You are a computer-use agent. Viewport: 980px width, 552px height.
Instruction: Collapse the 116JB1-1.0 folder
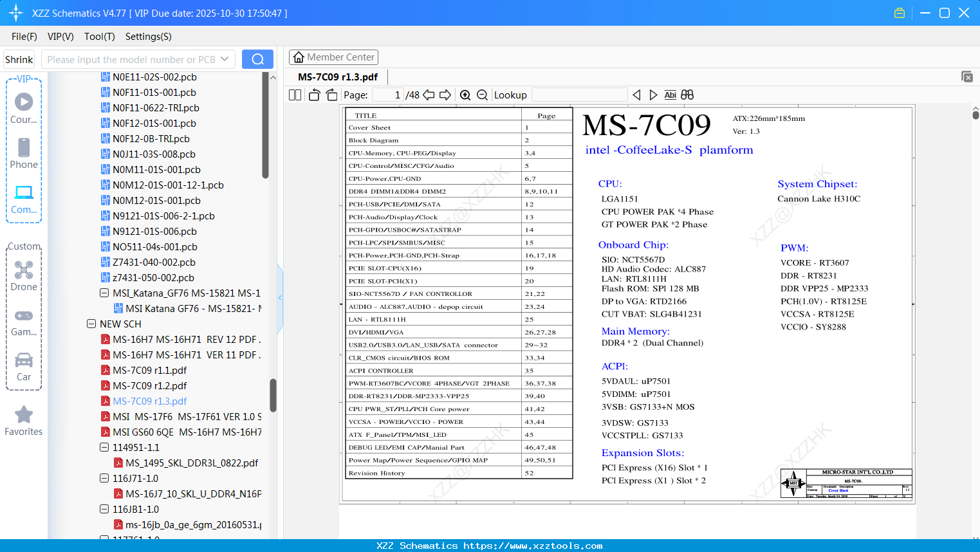(104, 509)
